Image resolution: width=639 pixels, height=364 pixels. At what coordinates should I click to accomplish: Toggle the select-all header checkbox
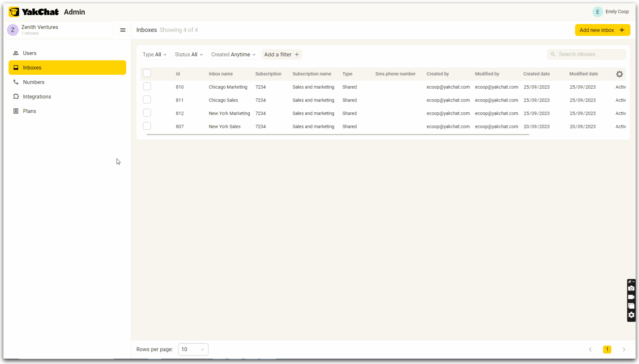147,73
